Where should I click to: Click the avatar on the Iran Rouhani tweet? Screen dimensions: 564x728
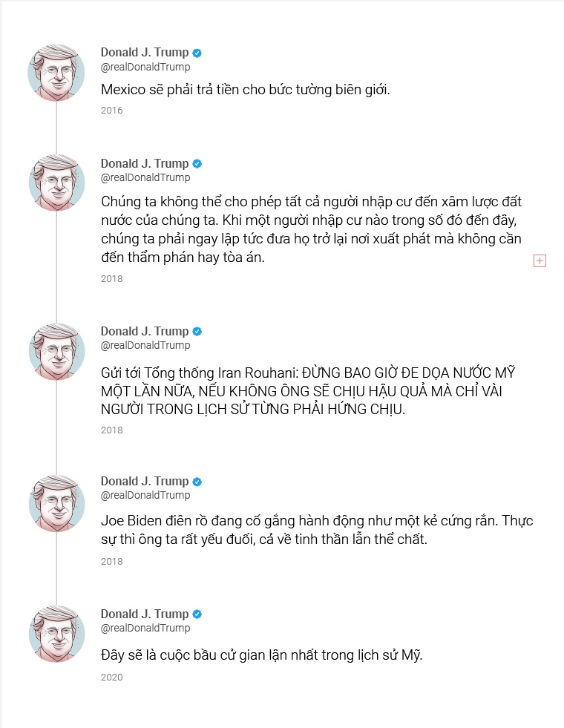coord(56,352)
